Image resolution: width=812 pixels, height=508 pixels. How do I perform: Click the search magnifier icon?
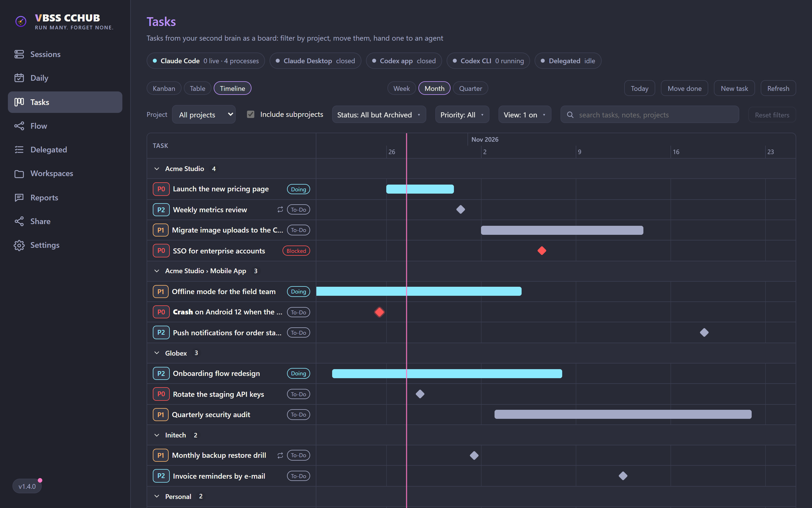pos(570,115)
